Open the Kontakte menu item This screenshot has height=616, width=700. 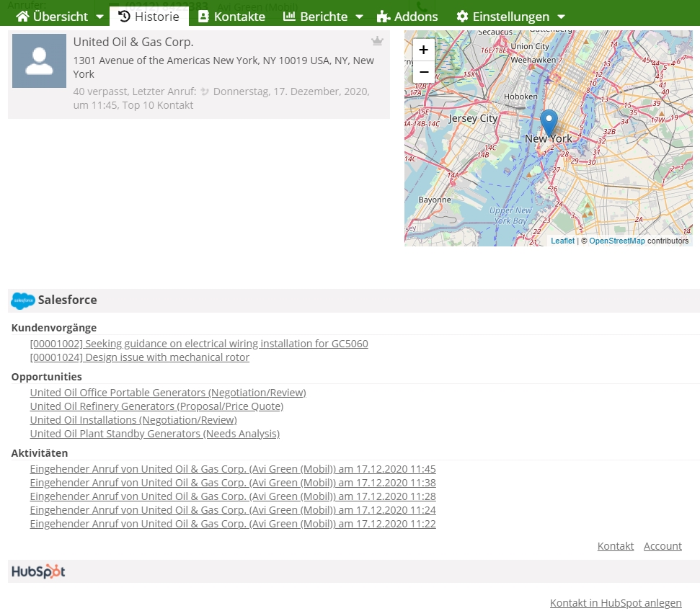coord(231,16)
